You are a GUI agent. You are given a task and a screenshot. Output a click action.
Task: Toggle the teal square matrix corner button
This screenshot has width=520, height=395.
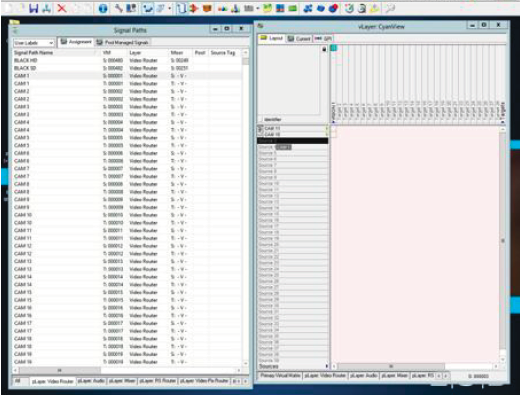point(334,48)
